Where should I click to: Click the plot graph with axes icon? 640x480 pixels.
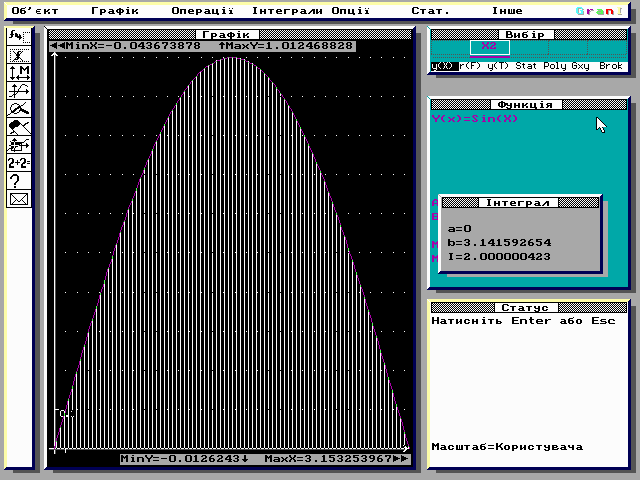pos(19,91)
